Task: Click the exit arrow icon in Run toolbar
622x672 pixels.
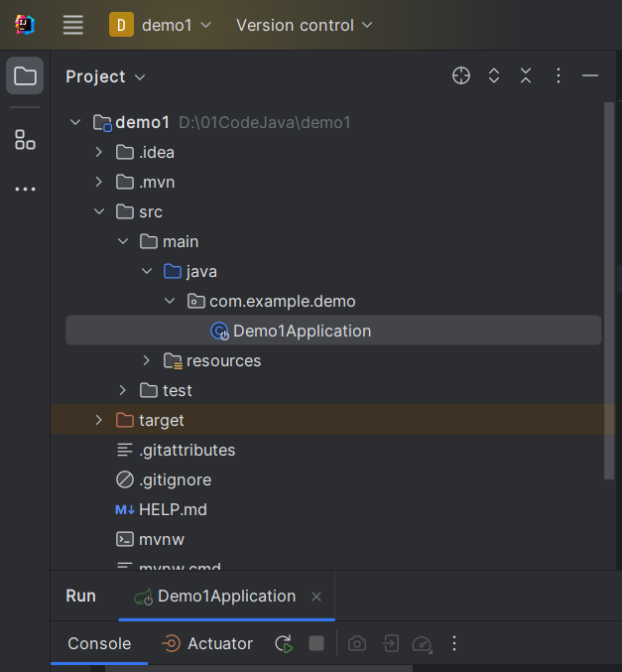Action: coord(390,643)
